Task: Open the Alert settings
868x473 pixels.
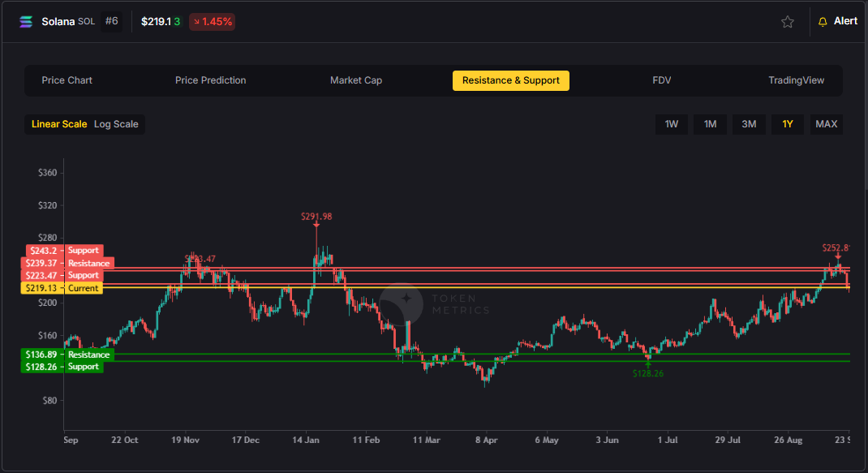Action: click(837, 22)
